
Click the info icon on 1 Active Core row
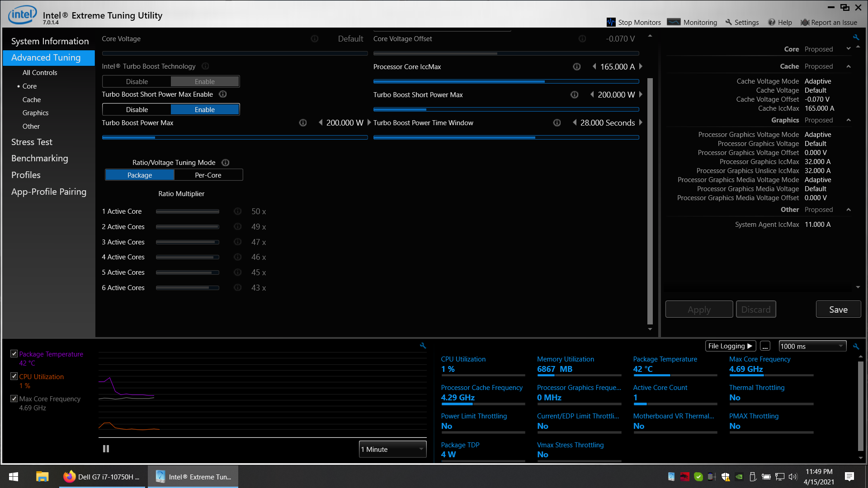pos(237,211)
